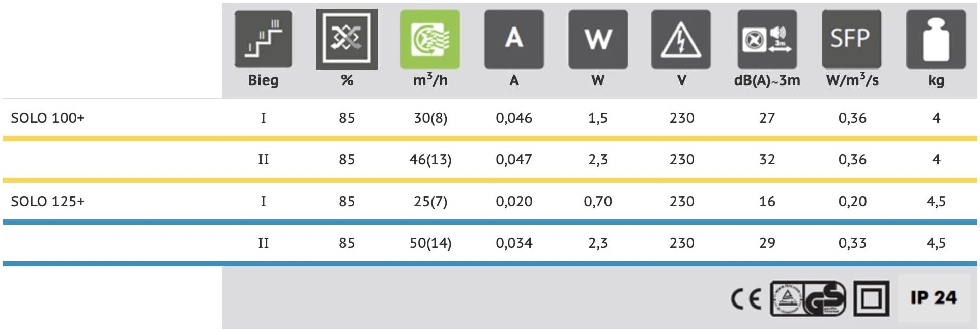Click the heat recovery efficiency percent icon

(347, 39)
